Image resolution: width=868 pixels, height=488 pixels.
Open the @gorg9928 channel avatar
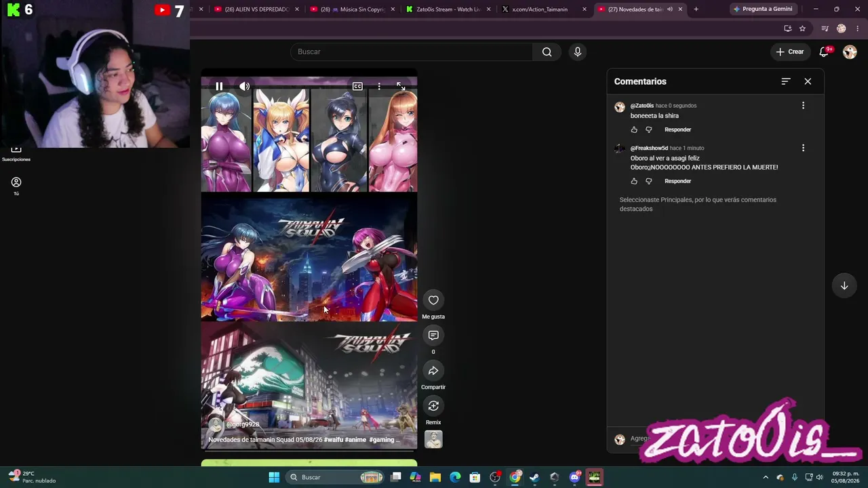coord(216,425)
